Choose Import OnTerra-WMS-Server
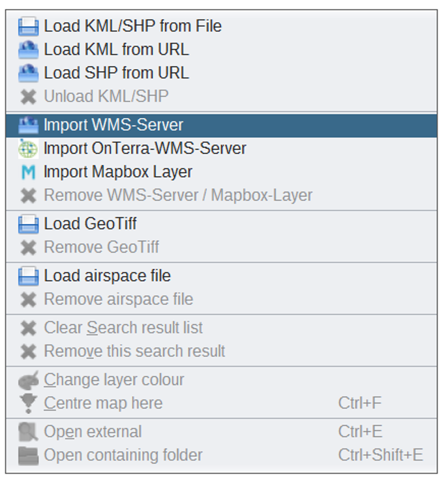 (x=145, y=149)
